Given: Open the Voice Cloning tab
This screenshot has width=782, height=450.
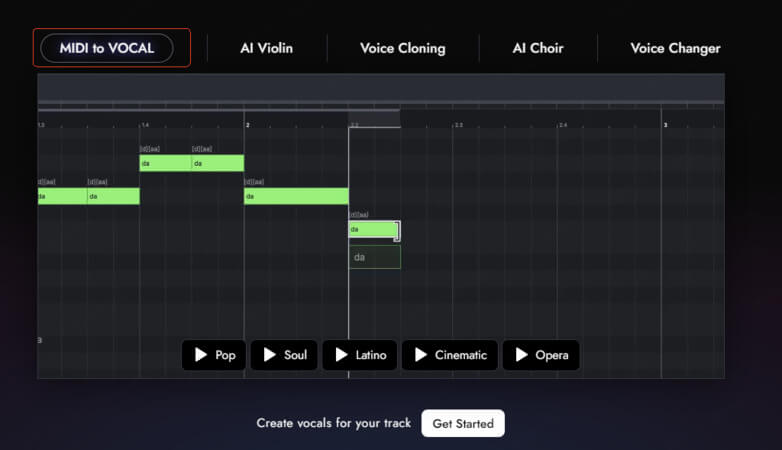Looking at the screenshot, I should [402, 48].
